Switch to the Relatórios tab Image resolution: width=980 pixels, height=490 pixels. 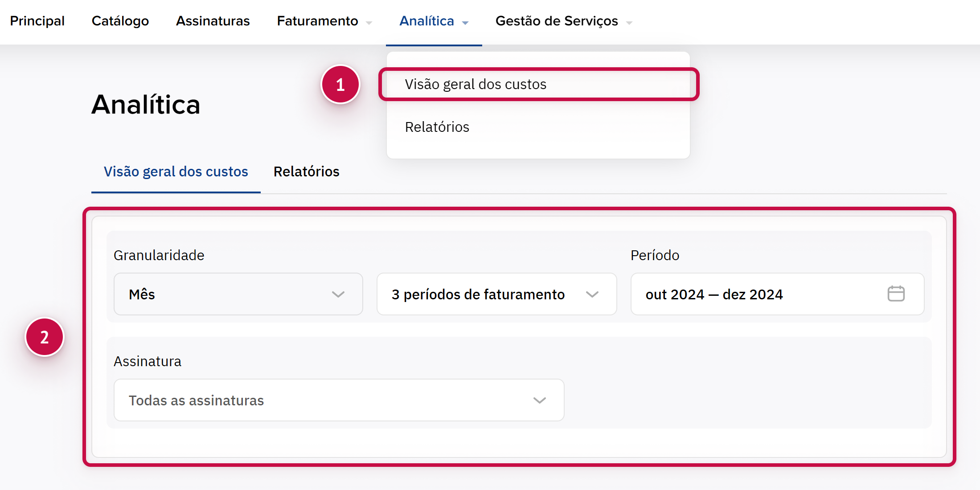pos(306,171)
